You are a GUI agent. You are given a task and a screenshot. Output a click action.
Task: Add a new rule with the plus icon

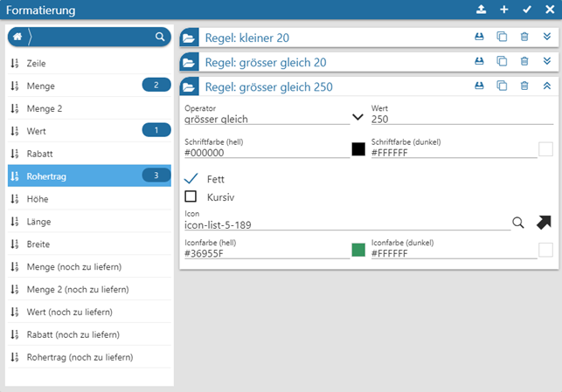click(503, 10)
